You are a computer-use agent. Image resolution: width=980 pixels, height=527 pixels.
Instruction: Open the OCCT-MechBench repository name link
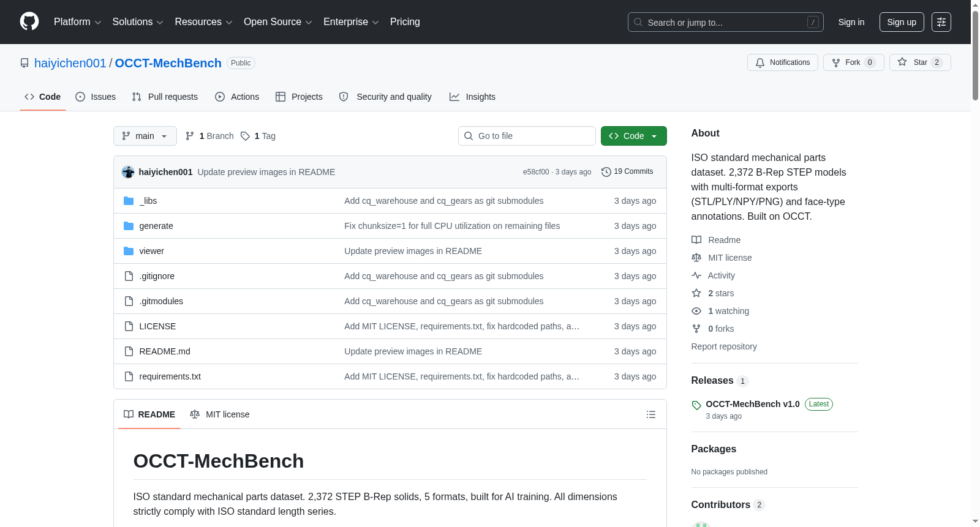tap(168, 63)
